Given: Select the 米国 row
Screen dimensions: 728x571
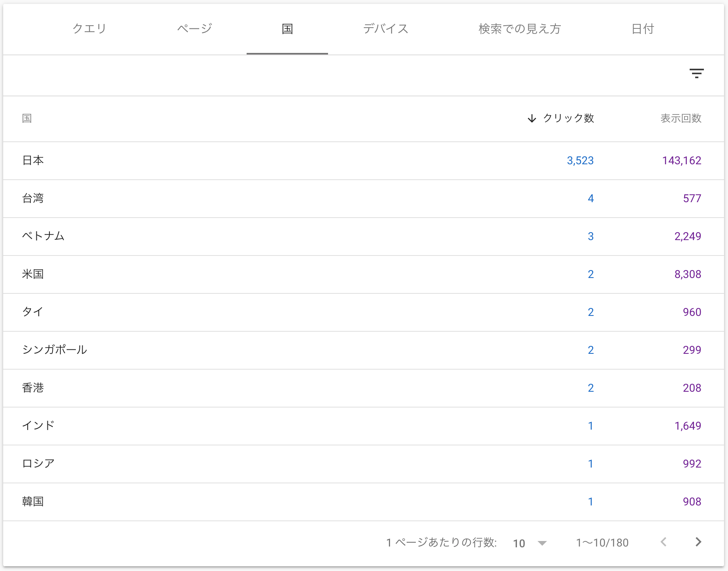Looking at the screenshot, I should click(x=33, y=274).
